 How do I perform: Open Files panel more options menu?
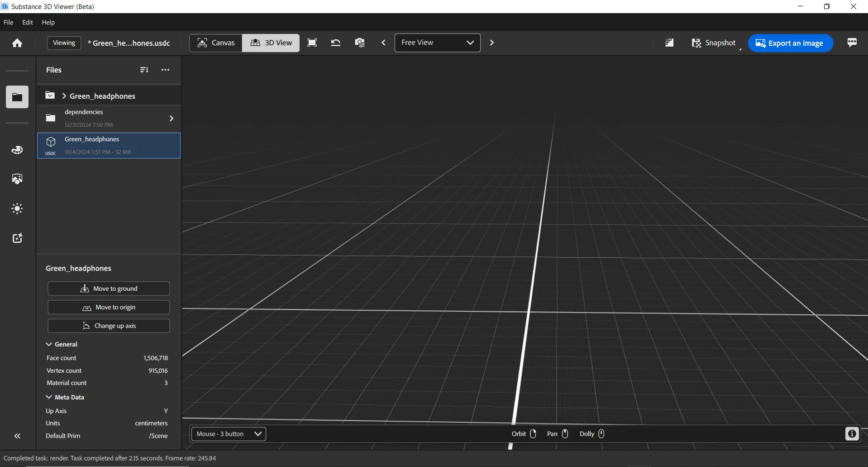pyautogui.click(x=166, y=70)
